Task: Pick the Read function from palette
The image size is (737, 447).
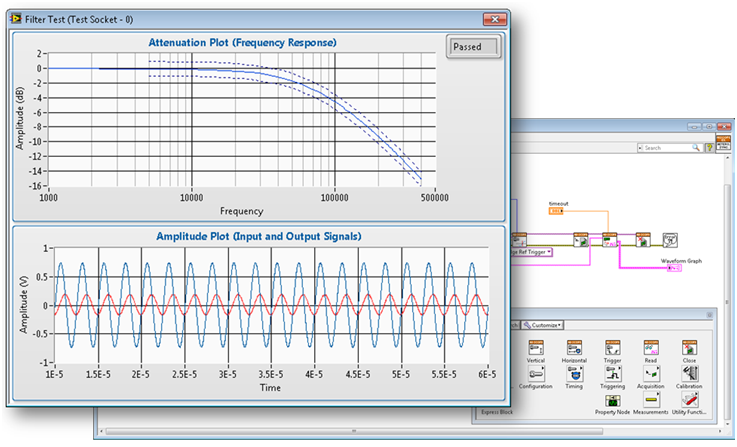Action: 651,347
